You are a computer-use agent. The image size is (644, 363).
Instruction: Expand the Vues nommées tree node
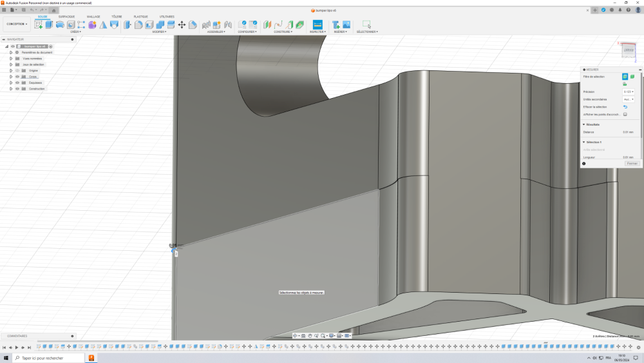[x=11, y=58]
